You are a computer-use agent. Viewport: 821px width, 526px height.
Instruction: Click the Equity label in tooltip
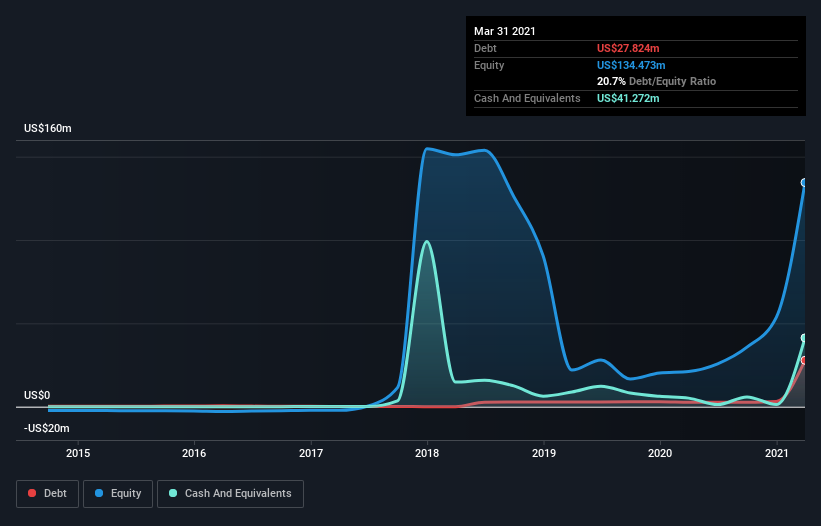(x=489, y=65)
